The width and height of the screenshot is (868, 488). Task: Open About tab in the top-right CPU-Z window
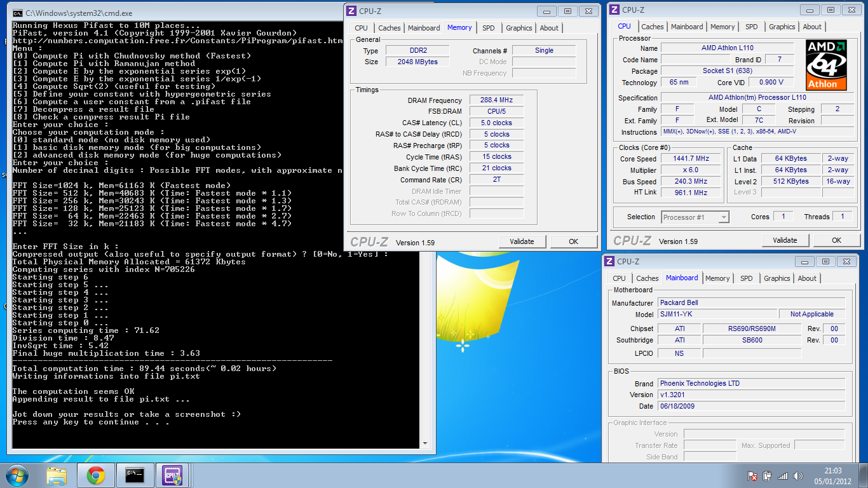coord(812,27)
